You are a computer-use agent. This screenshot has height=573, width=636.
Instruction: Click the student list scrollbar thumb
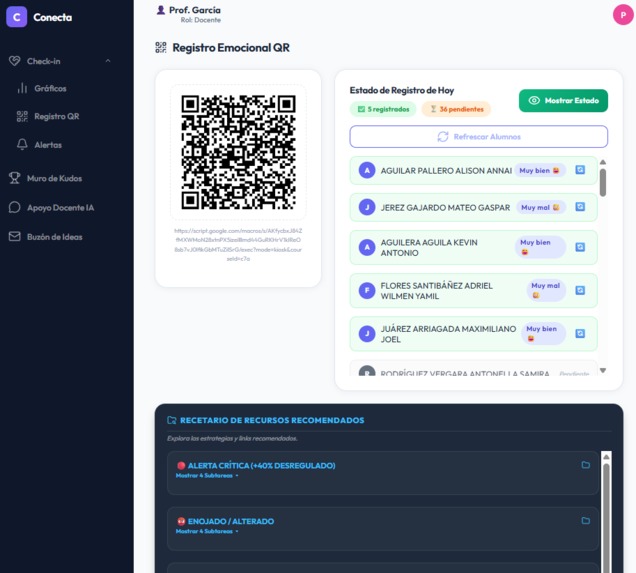[603, 183]
